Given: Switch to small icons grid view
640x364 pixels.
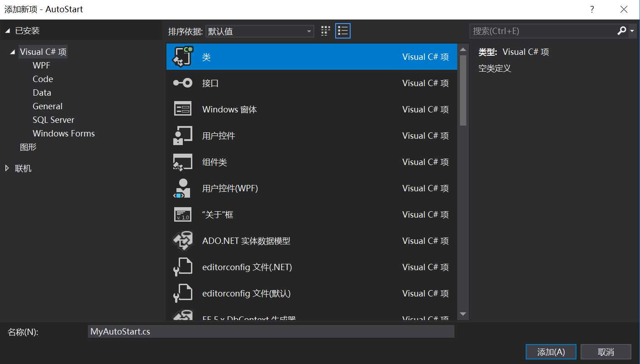Looking at the screenshot, I should [x=325, y=31].
